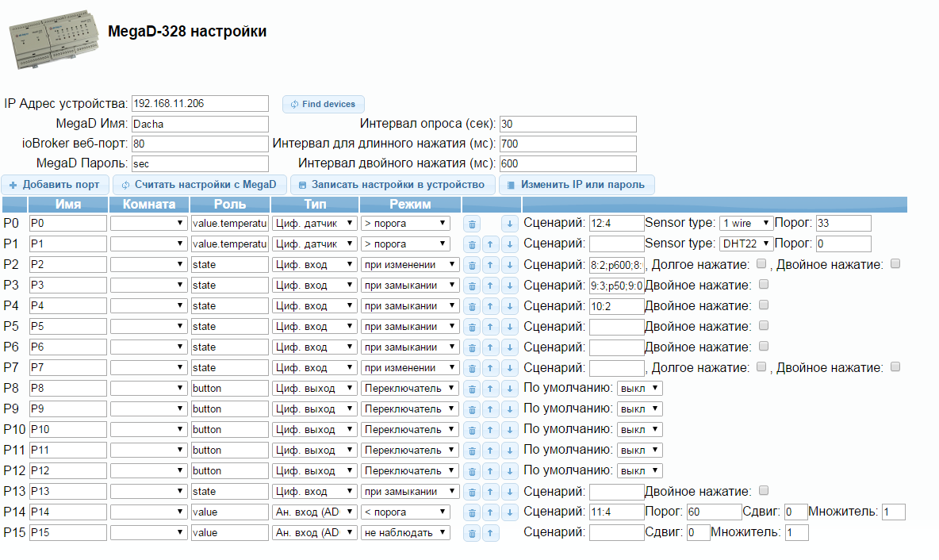Move port P7 down with arrow icon
939x560 pixels.
point(510,368)
